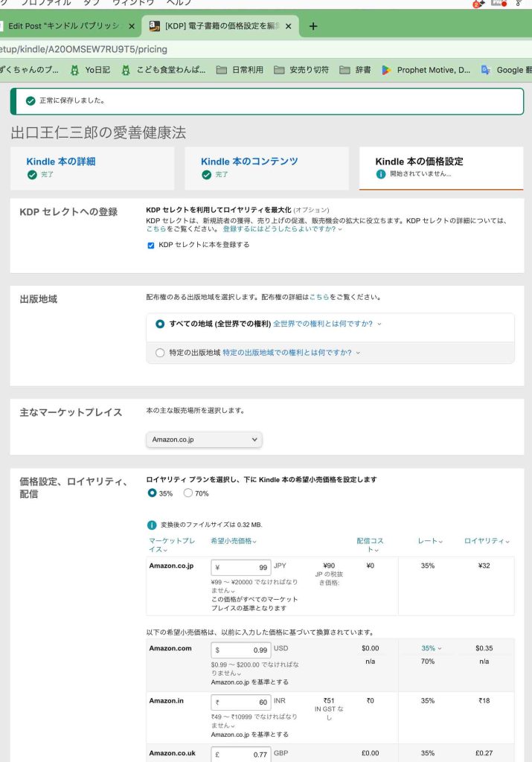Click the ¥90 tax-excluded price
The image size is (532, 762).
(329, 566)
